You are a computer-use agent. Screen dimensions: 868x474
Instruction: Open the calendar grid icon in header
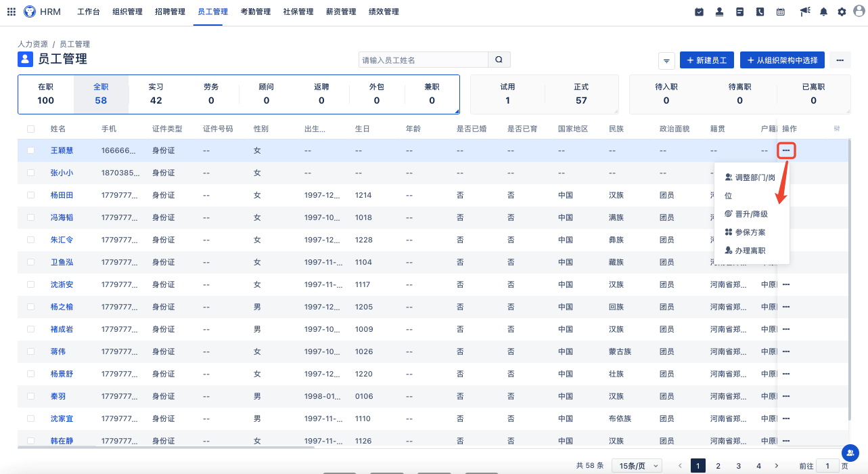point(781,12)
